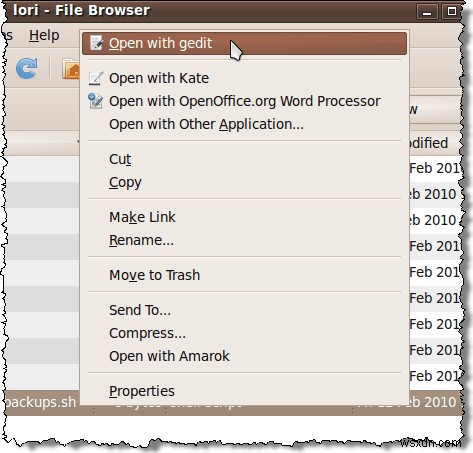Choose Cut from the context menu
473x453 pixels.
(x=244, y=159)
